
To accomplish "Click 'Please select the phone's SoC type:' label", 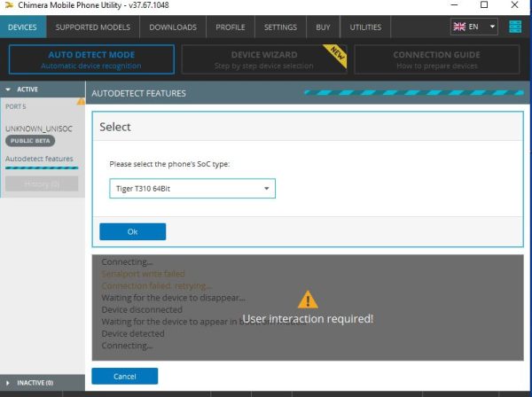I will 169,164.
